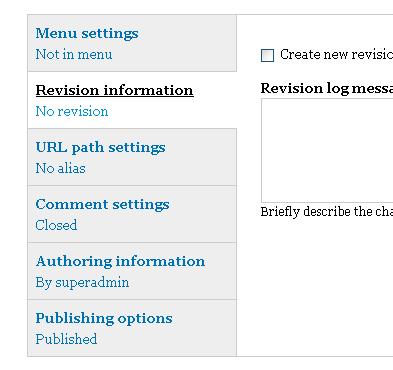
Task: Click the Revision log message field label
Action: tap(327, 88)
